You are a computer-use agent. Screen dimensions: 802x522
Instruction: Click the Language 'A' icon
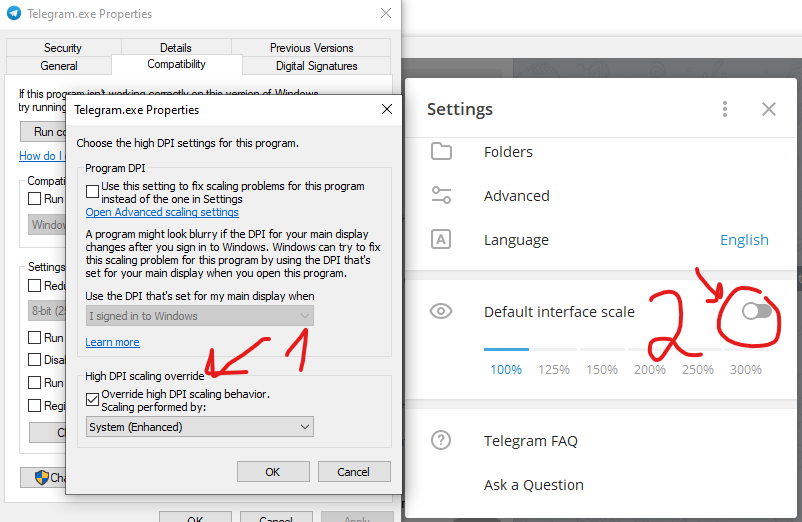[x=441, y=239]
